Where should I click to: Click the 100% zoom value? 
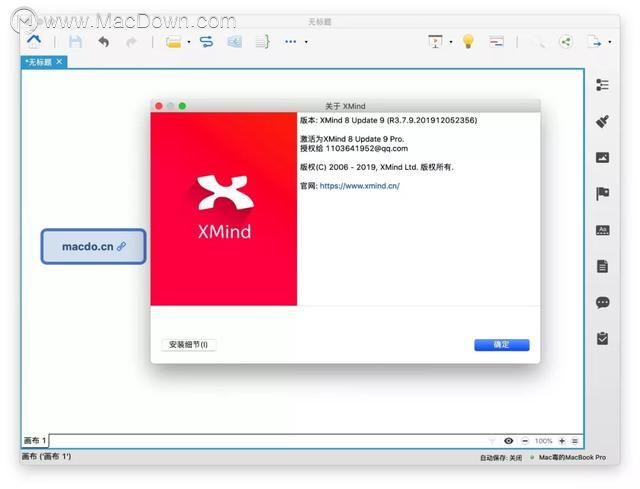point(543,441)
